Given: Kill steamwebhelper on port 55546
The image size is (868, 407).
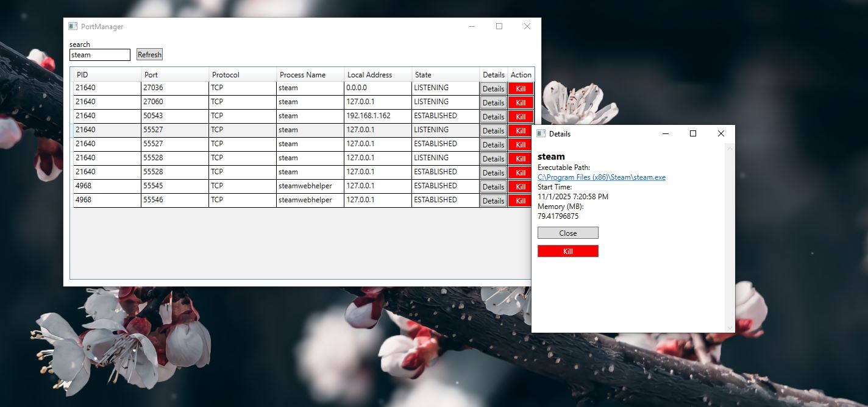Looking at the screenshot, I should pyautogui.click(x=521, y=200).
